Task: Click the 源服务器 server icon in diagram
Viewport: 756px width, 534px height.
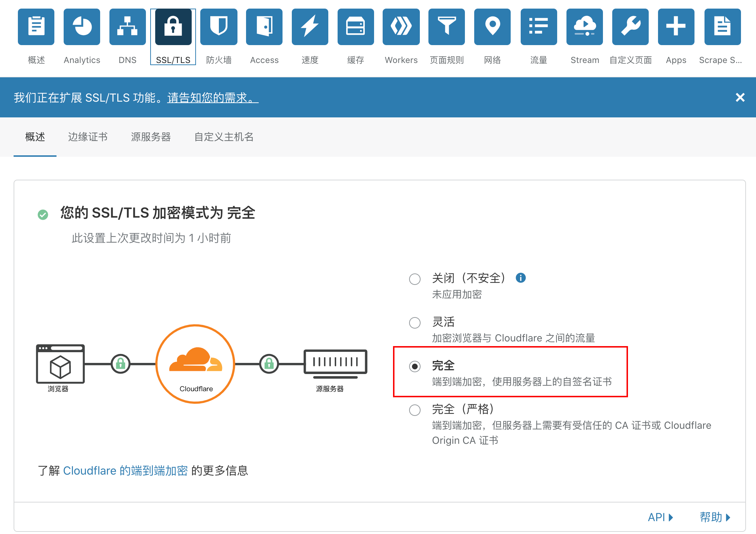Action: pyautogui.click(x=335, y=364)
